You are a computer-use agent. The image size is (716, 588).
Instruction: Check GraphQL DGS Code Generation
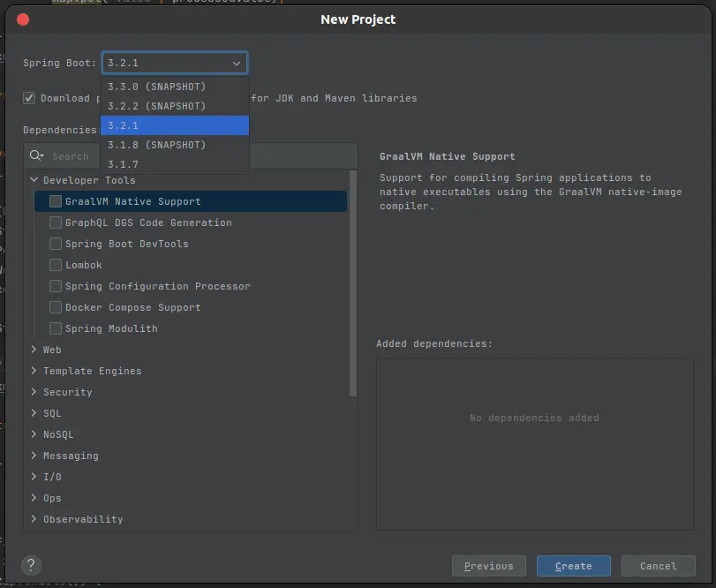point(56,222)
